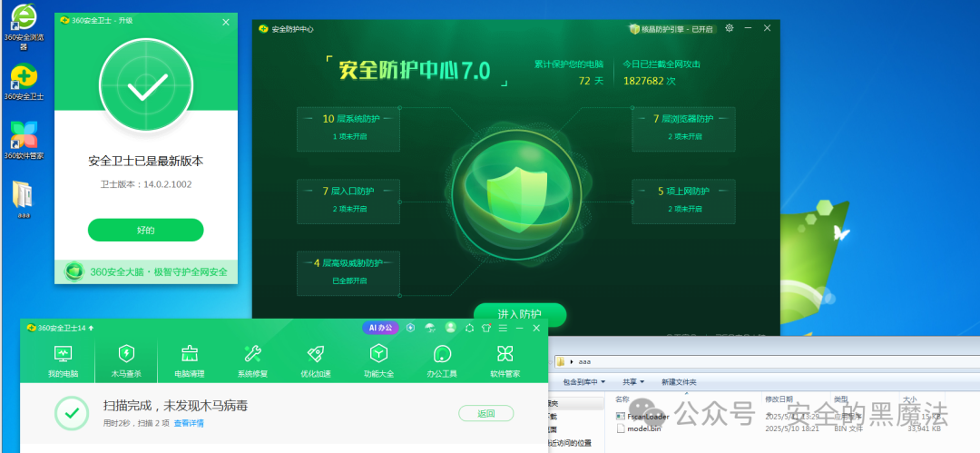Screen dimensions: 980x453
Task: Click the breadcrumb arrow before aaa
Action: click(x=572, y=361)
